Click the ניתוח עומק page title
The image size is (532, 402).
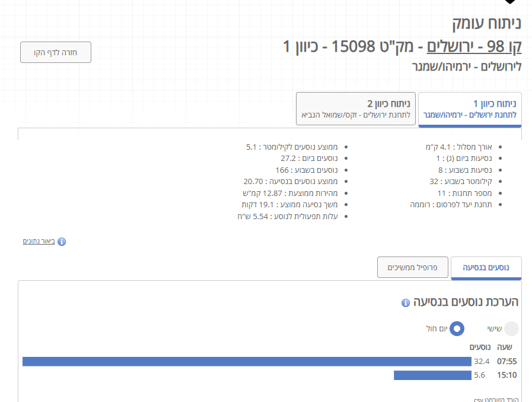coord(486,23)
